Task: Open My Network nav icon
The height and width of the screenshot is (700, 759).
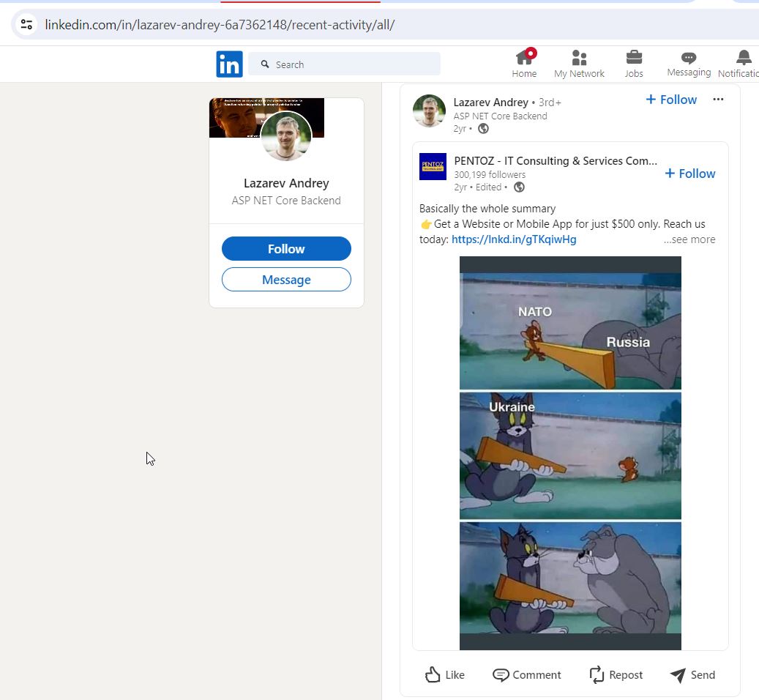Action: pyautogui.click(x=579, y=64)
